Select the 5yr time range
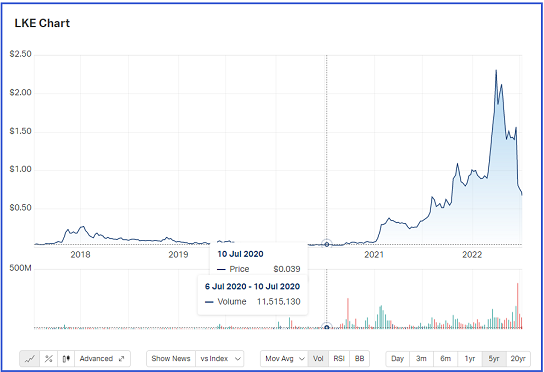This screenshot has height=372, width=544. (x=494, y=358)
